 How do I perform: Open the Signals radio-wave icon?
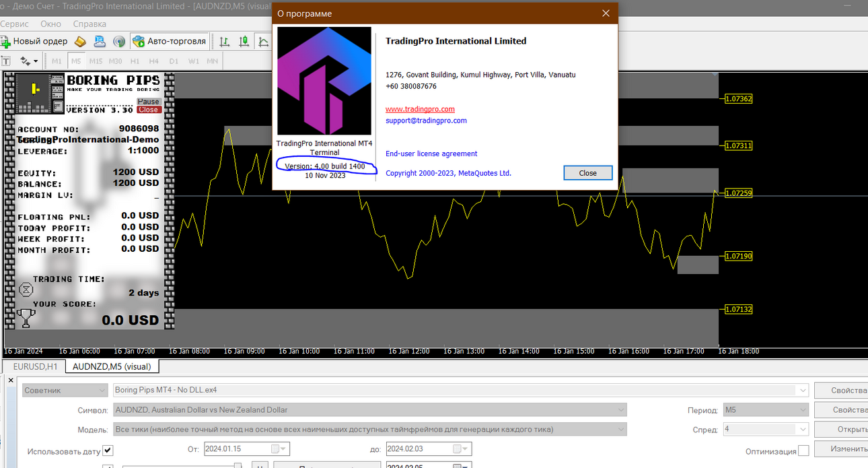(x=118, y=41)
